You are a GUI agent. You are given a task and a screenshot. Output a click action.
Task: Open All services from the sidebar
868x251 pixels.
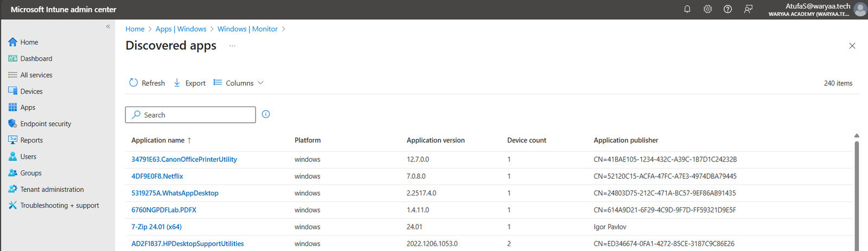click(x=36, y=75)
